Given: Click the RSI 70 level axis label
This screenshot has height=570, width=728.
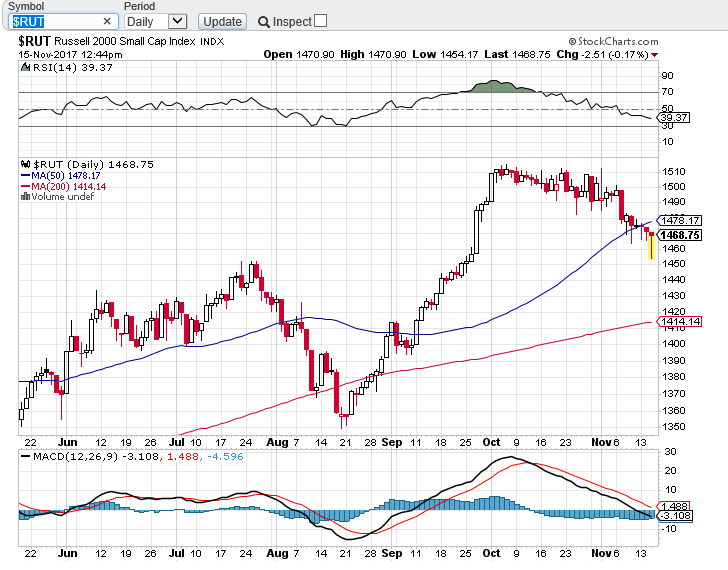Looking at the screenshot, I should pyautogui.click(x=668, y=92).
